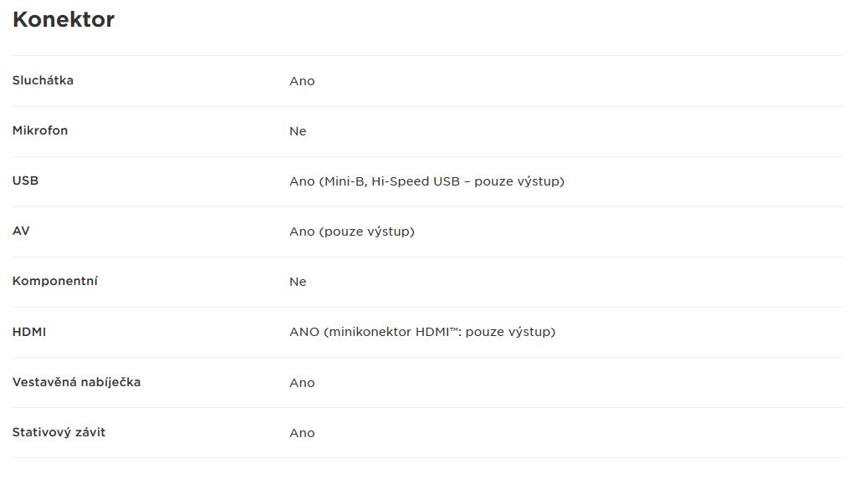Click the minikonektor HDMI value text
This screenshot has width=868, height=499.
coord(422,332)
